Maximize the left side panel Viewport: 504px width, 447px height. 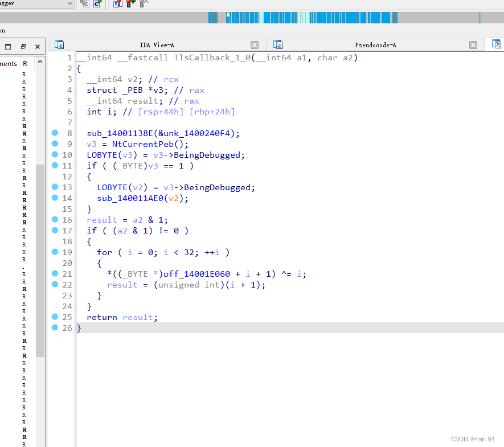click(x=8, y=47)
